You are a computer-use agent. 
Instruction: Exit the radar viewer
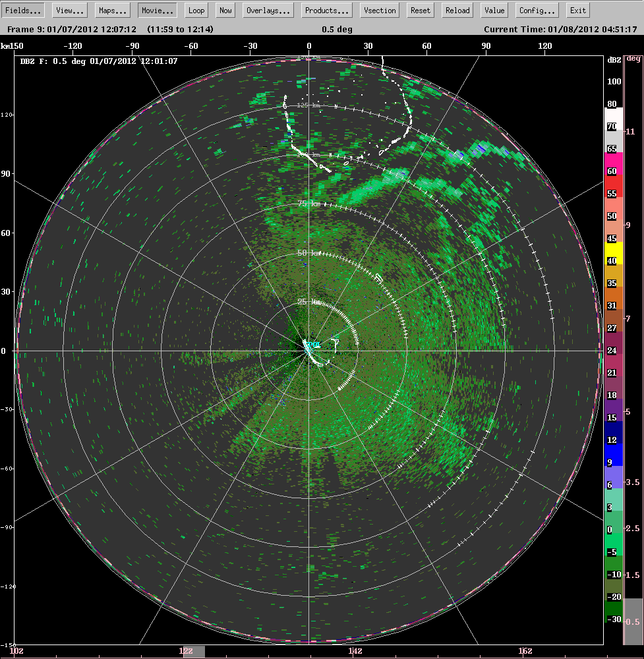pos(577,10)
